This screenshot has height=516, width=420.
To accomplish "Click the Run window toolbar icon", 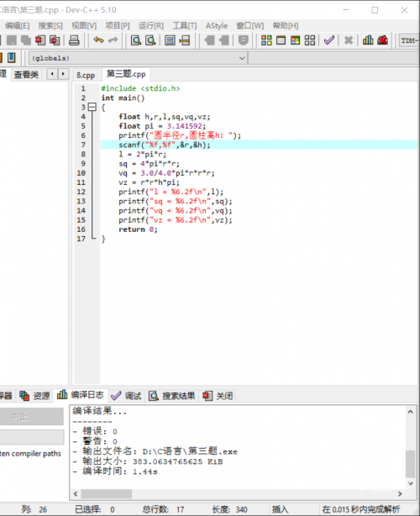I will click(x=281, y=40).
